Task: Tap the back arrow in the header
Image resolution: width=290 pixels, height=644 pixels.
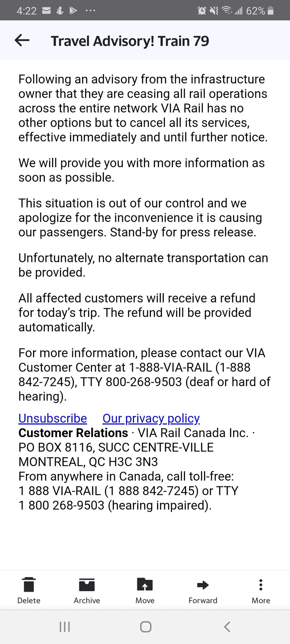Action: click(x=22, y=40)
